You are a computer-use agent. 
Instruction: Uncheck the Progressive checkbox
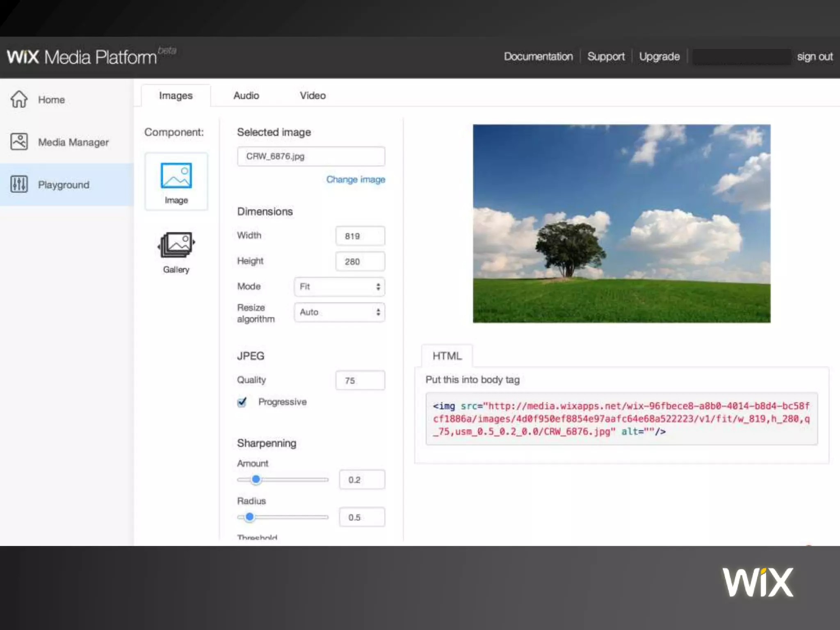[x=242, y=402]
